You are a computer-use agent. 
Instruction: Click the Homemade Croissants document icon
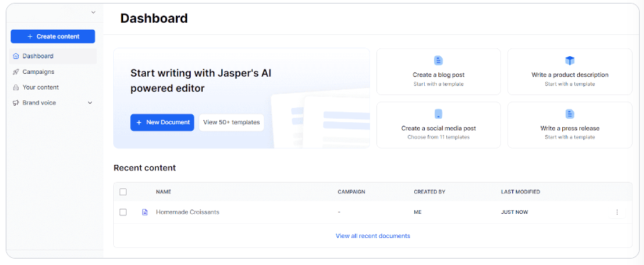(144, 212)
